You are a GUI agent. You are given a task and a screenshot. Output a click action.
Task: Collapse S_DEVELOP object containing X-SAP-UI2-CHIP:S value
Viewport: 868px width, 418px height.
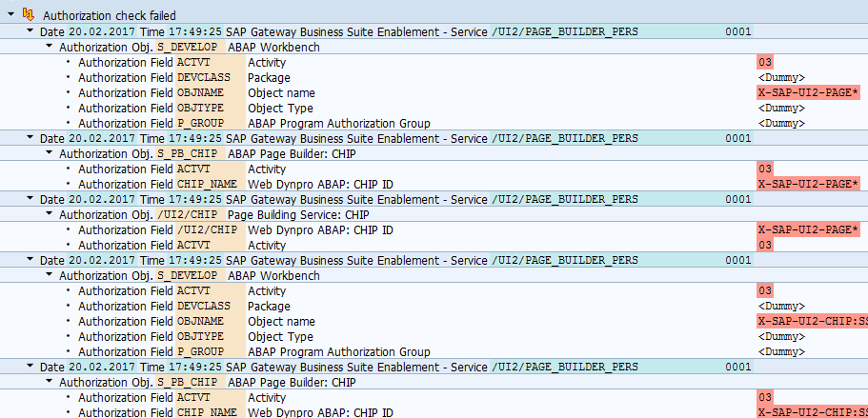coord(50,275)
